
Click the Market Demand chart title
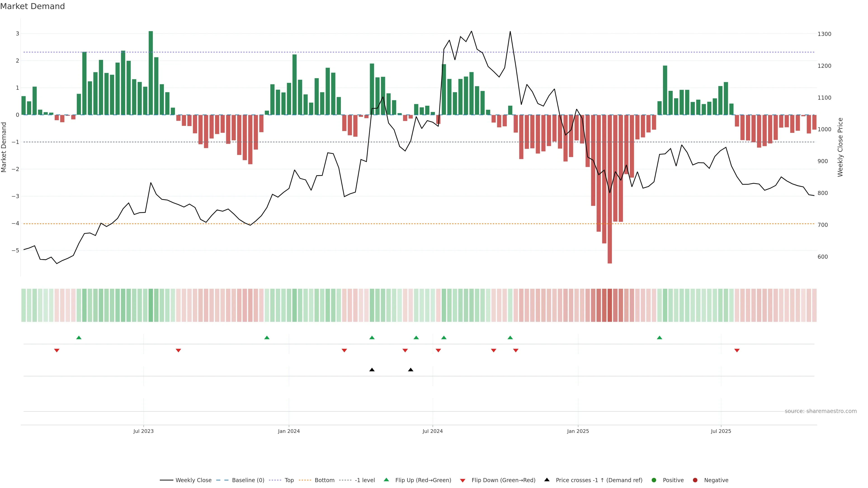[32, 6]
